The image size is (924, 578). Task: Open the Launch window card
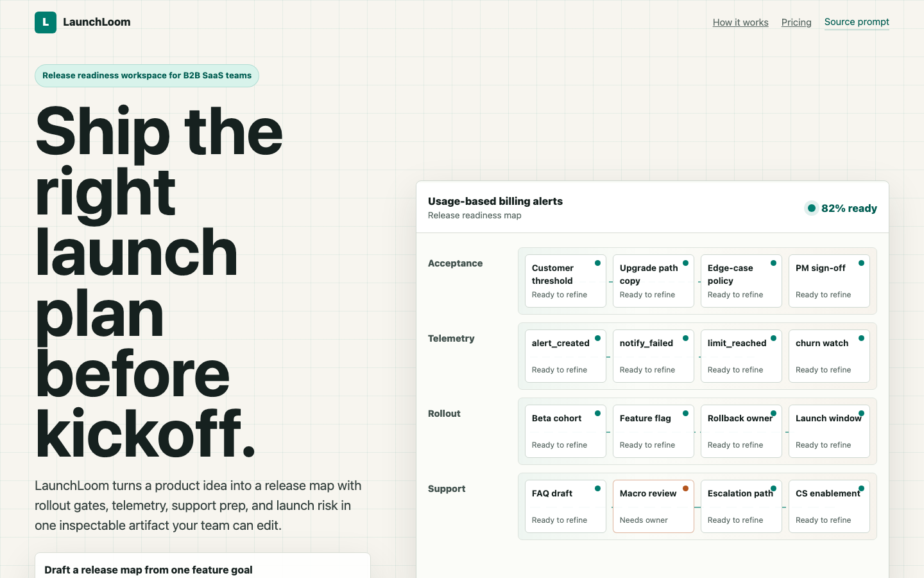pyautogui.click(x=829, y=432)
